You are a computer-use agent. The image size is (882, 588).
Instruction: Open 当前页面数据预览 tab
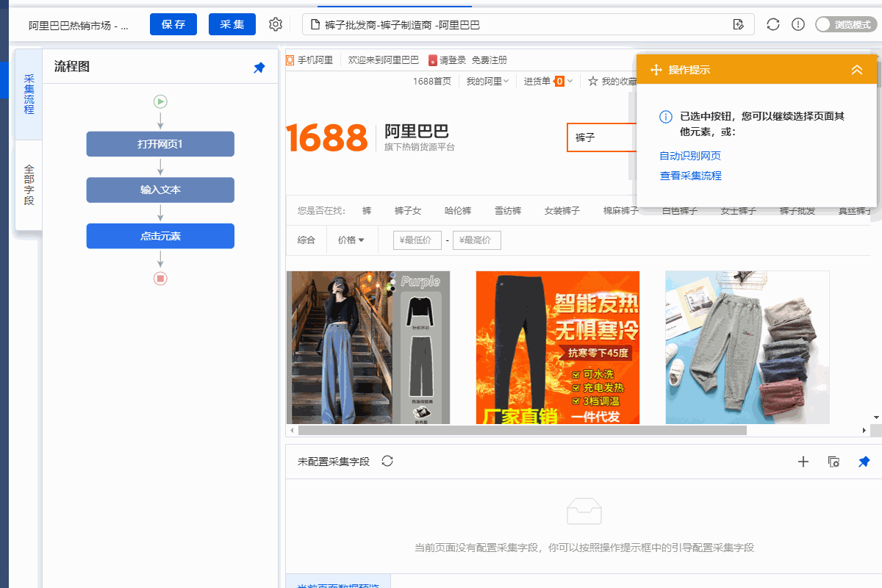[338, 583]
